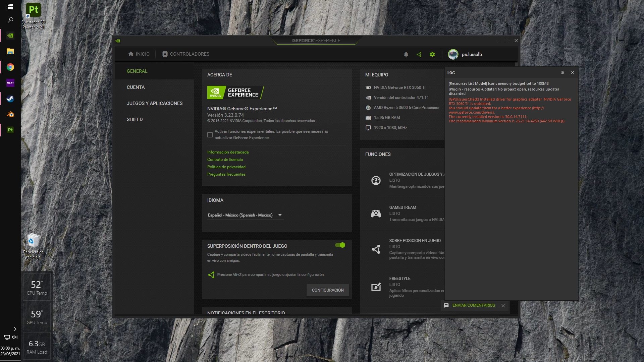The image size is (644, 362).
Task: Open Steam from the taskbar
Action: [10, 99]
